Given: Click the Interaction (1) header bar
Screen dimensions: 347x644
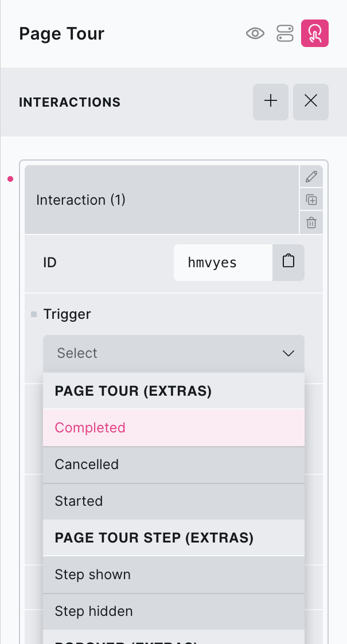Looking at the screenshot, I should [x=162, y=200].
